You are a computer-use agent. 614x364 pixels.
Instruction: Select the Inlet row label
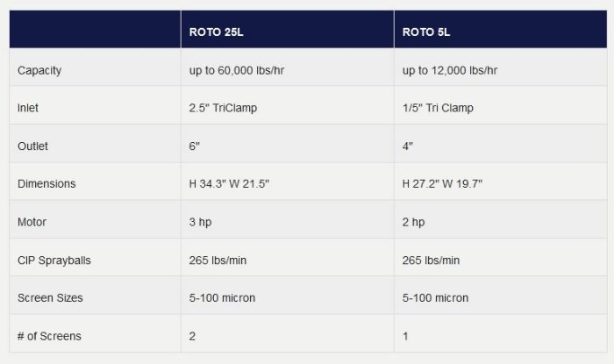pos(30,109)
